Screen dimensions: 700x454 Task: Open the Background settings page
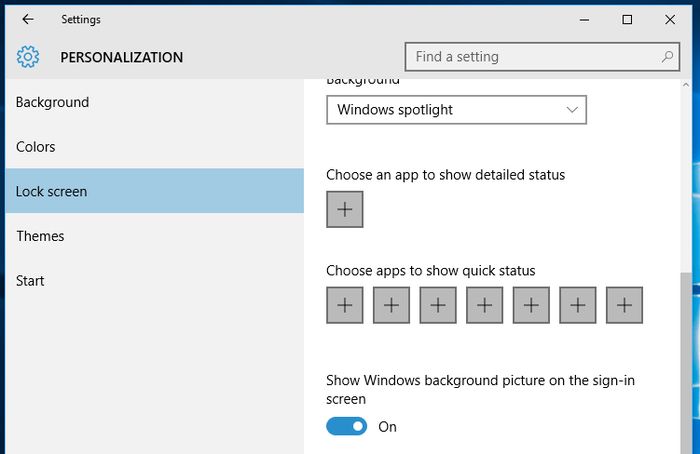pos(52,102)
